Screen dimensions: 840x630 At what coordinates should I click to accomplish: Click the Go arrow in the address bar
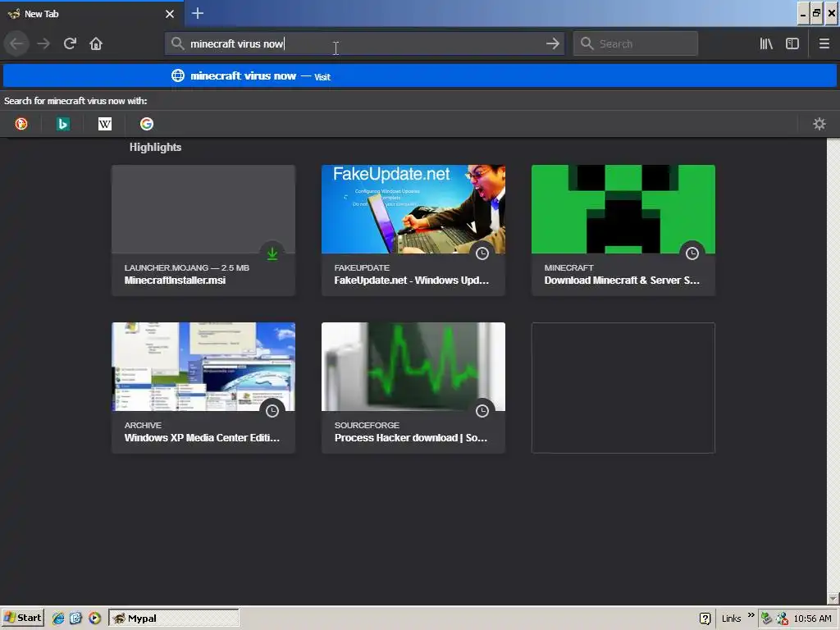pos(553,43)
